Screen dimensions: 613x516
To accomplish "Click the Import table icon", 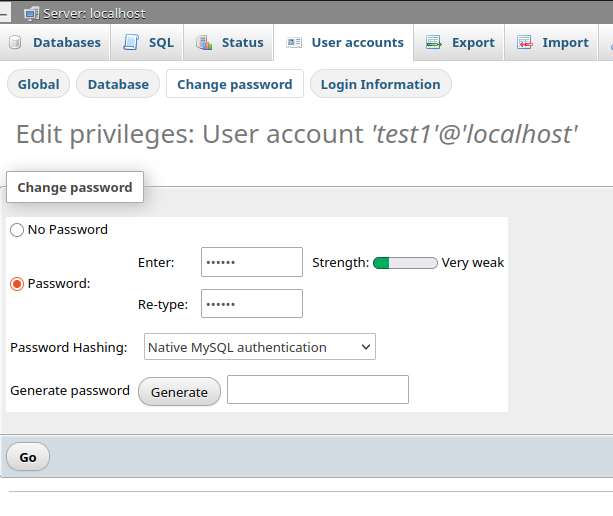I will coord(525,42).
